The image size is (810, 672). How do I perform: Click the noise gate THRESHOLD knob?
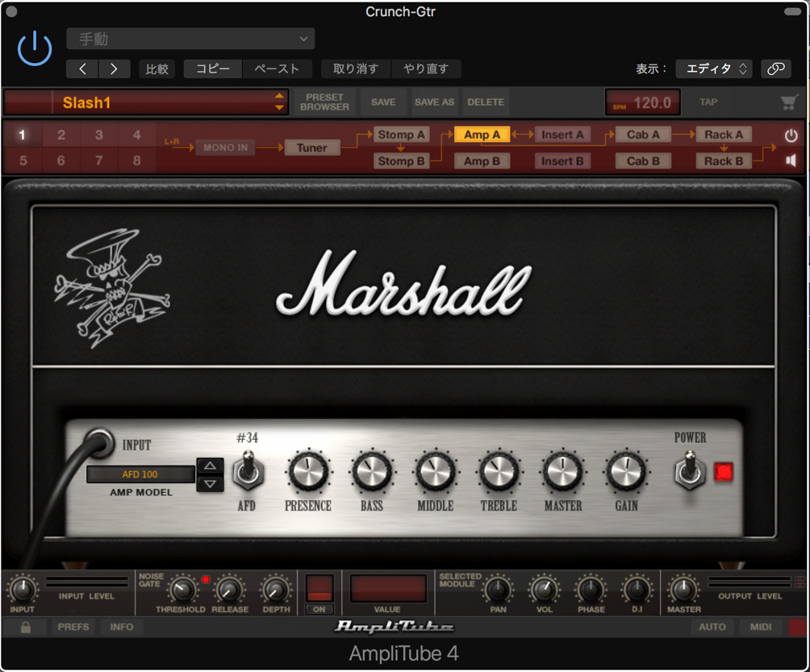182,590
